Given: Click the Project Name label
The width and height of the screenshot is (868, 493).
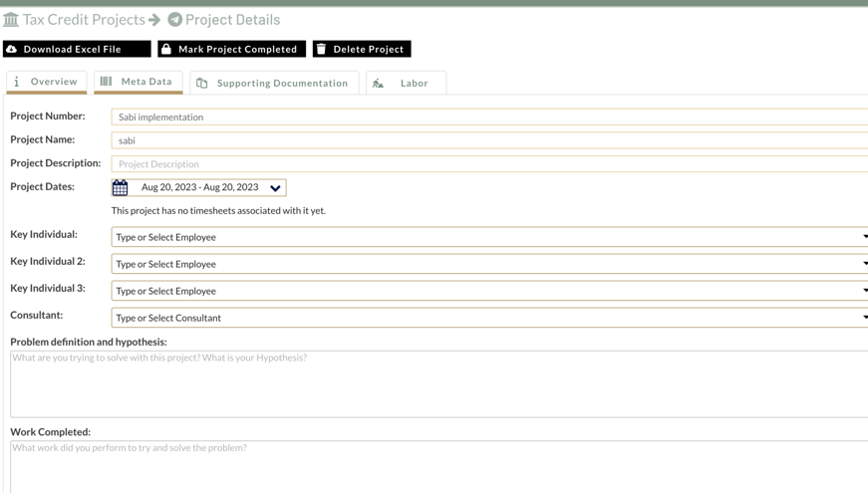Looking at the screenshot, I should click(x=43, y=139).
